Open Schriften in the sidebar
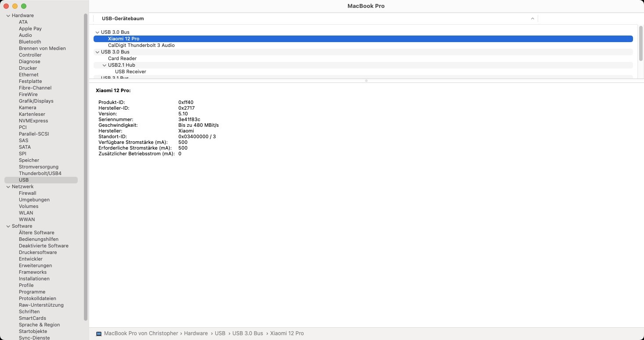 pos(29,311)
